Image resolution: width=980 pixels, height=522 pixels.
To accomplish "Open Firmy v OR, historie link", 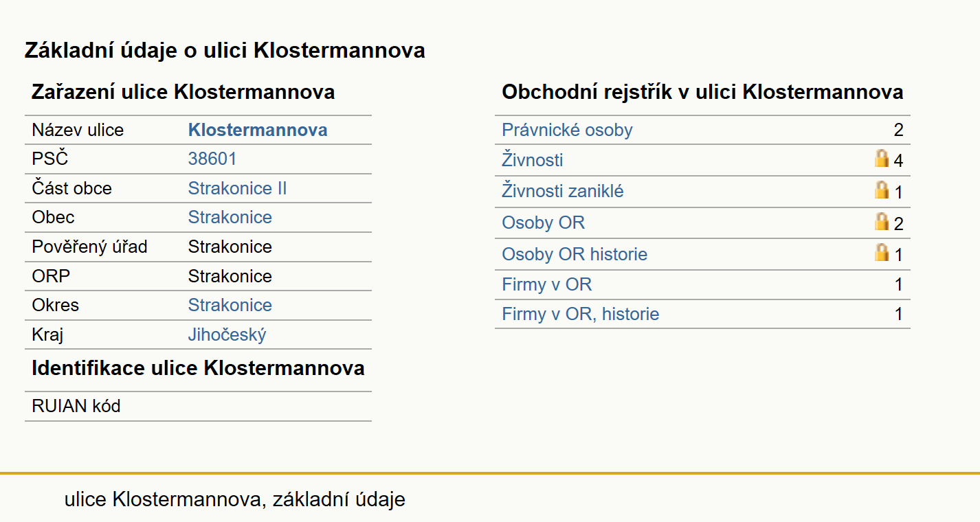I will (581, 314).
